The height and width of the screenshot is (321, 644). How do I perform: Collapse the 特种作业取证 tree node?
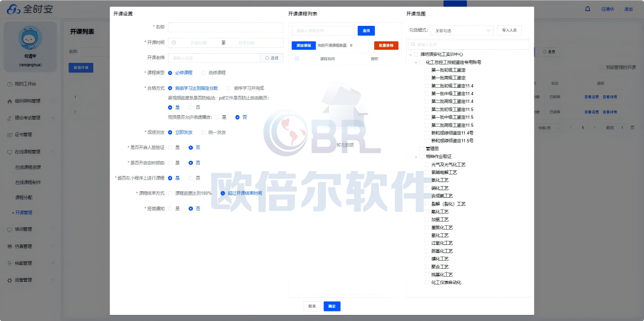point(416,157)
